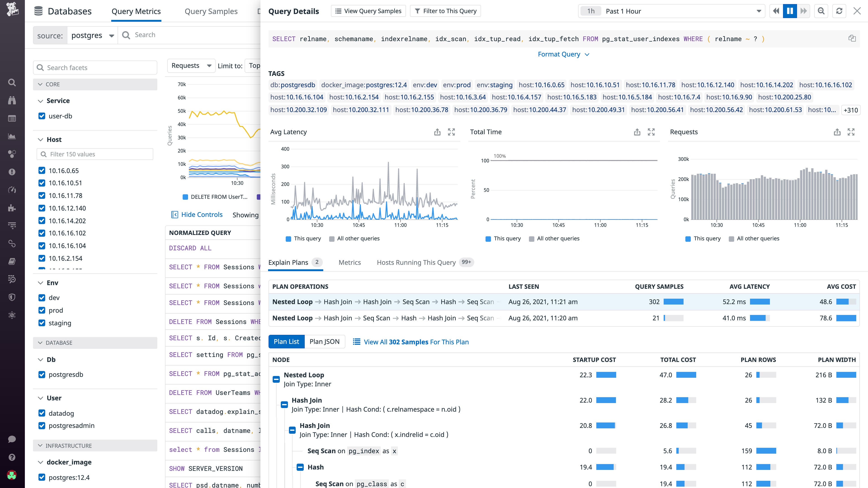The image size is (868, 488).
Task: Refresh the Query Details data
Action: [x=839, y=11]
